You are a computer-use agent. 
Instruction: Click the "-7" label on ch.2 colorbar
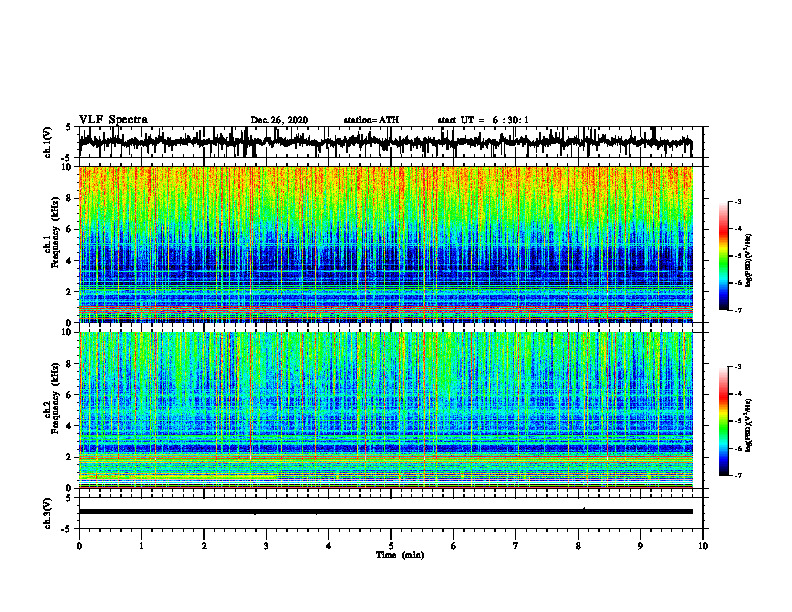click(738, 475)
